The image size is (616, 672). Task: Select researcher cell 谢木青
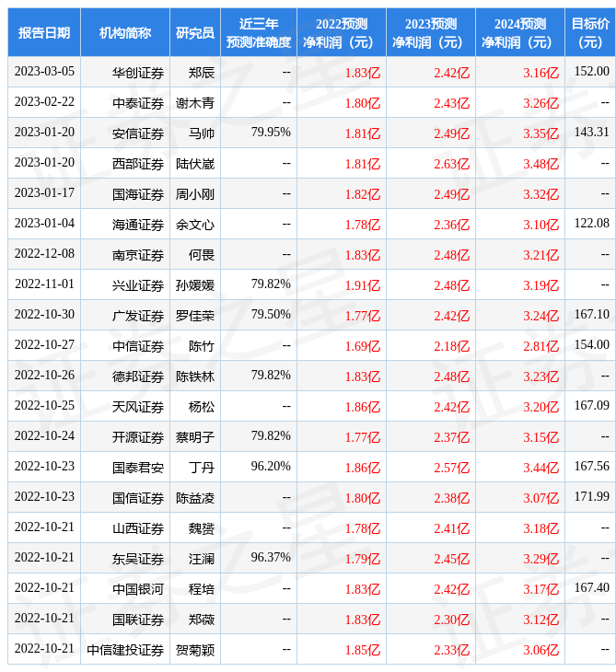(x=195, y=103)
